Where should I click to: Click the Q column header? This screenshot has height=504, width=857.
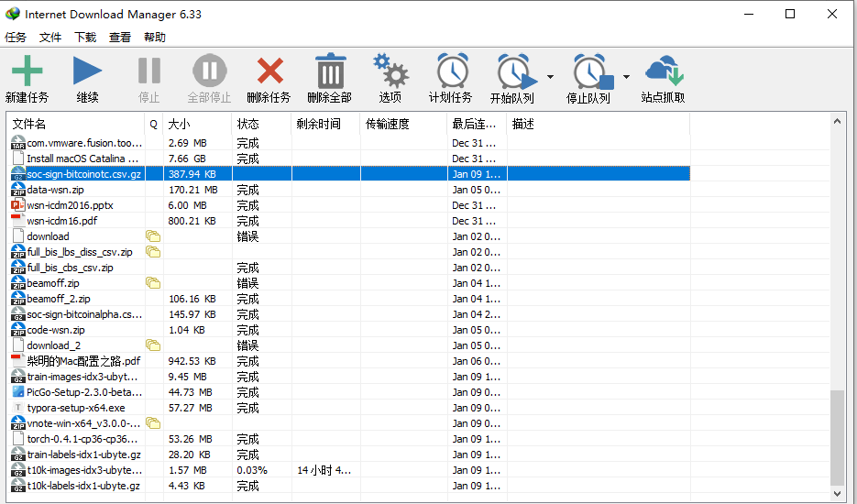(x=154, y=124)
